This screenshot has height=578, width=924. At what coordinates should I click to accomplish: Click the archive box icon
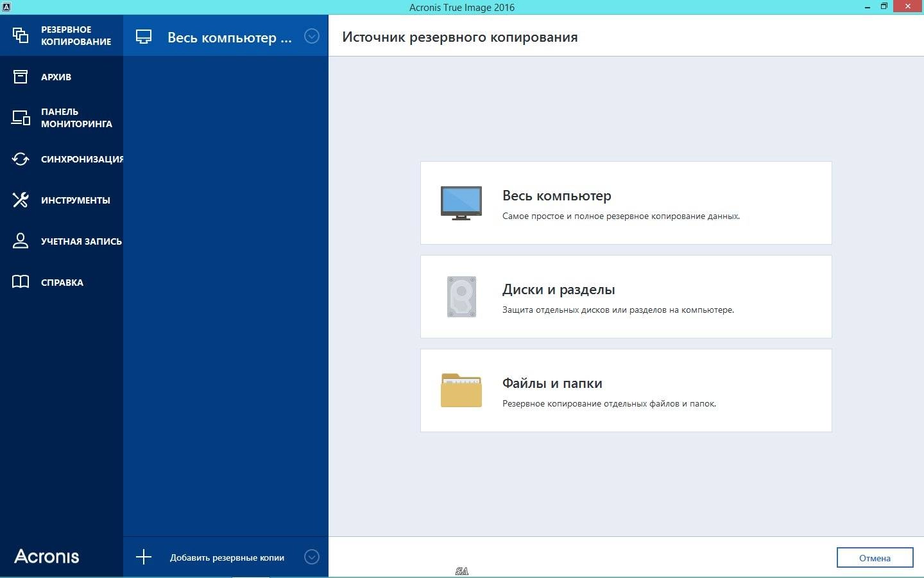(x=21, y=77)
